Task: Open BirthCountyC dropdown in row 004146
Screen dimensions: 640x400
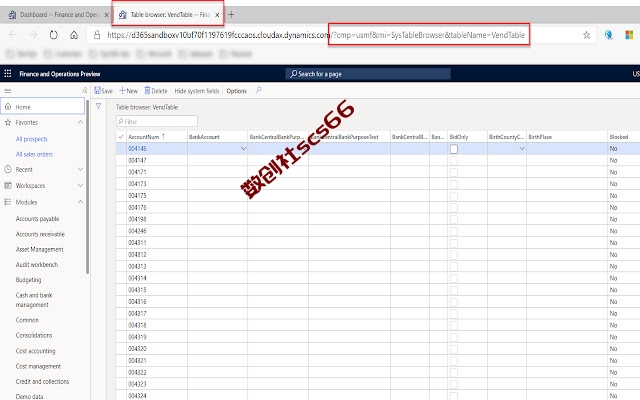Action: pyautogui.click(x=522, y=149)
